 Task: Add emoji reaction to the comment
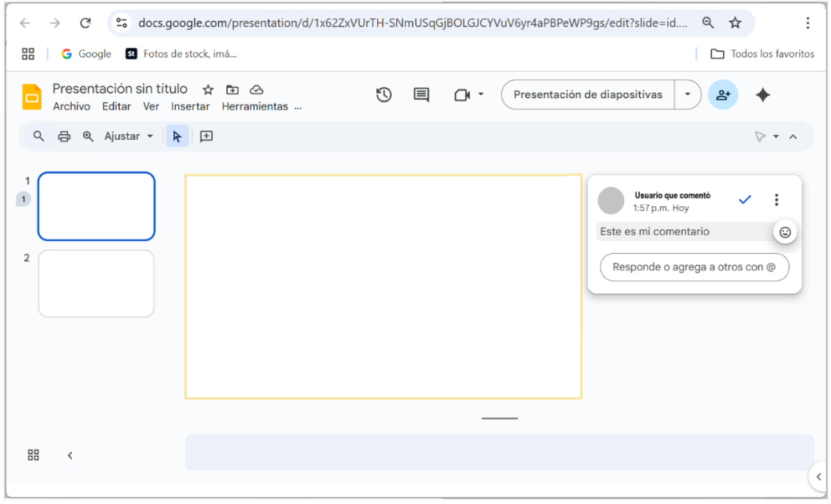[x=785, y=232]
